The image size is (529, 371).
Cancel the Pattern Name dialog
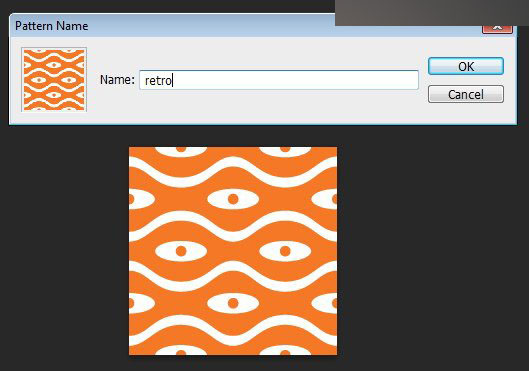click(x=466, y=94)
